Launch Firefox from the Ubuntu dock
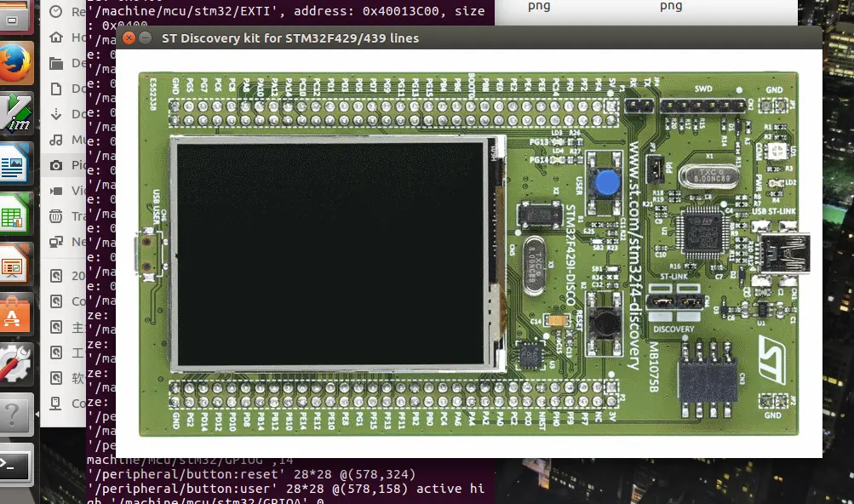 click(14, 63)
